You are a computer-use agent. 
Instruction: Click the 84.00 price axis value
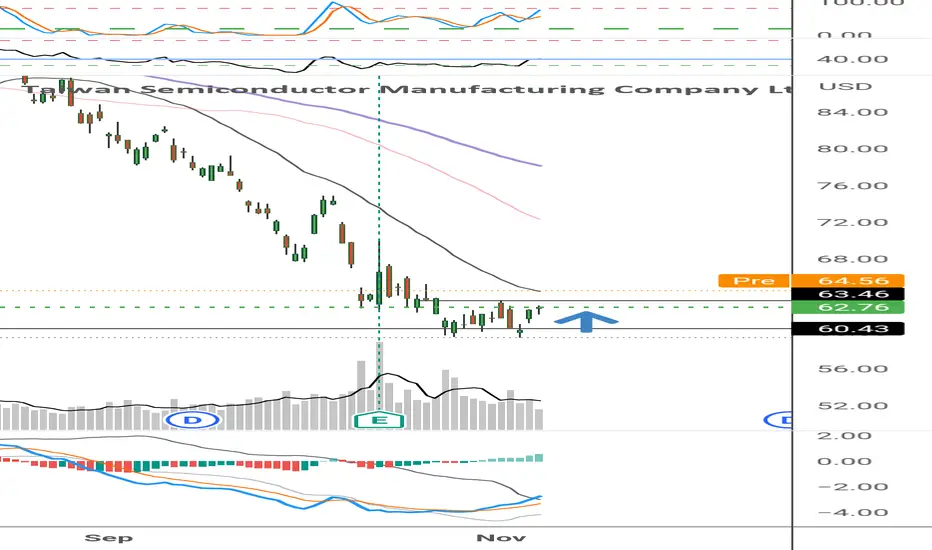[852, 112]
